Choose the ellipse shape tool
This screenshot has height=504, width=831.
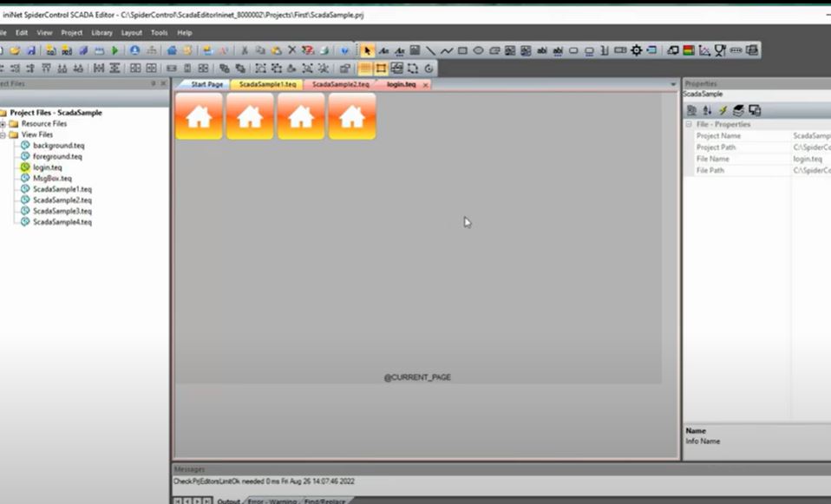(x=478, y=51)
